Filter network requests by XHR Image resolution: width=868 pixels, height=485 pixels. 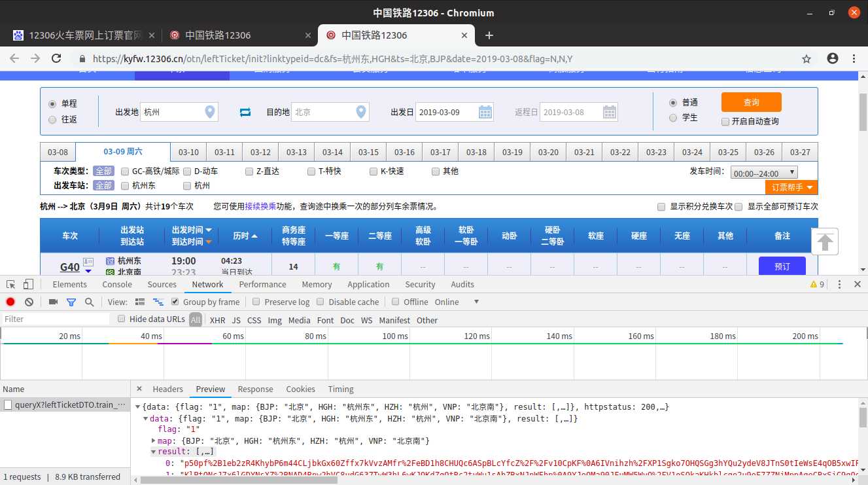point(217,320)
